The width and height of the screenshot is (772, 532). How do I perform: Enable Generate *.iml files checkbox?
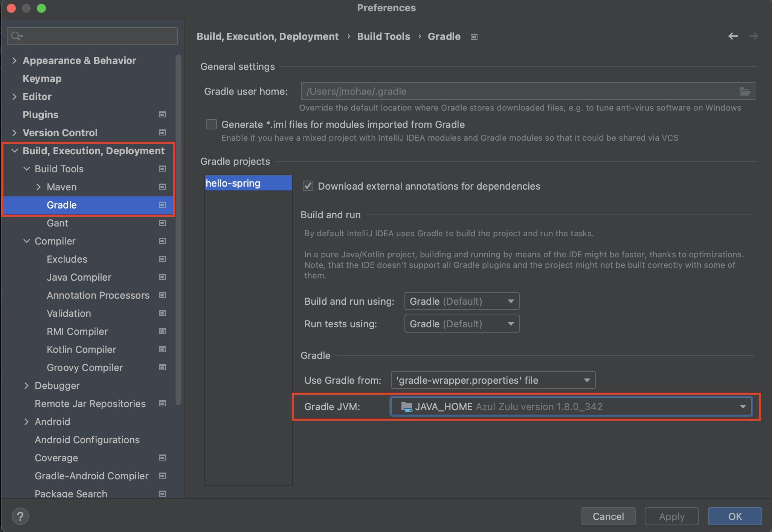tap(212, 125)
